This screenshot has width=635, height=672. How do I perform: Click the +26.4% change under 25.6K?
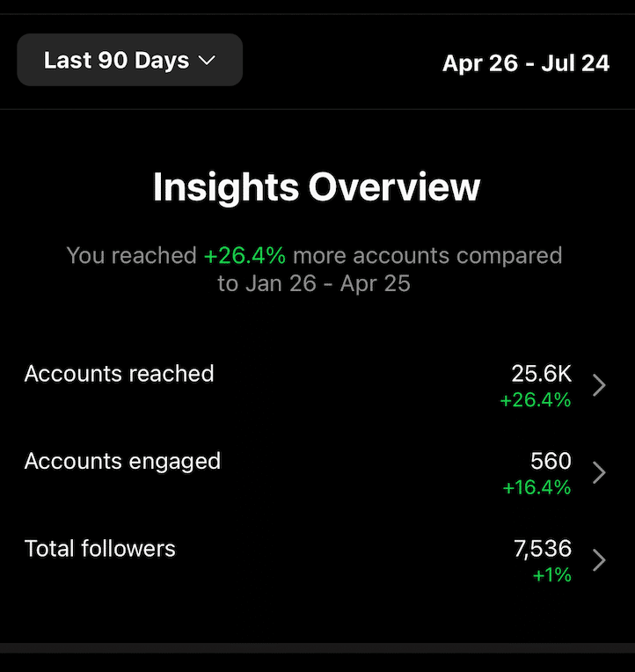[x=536, y=400]
